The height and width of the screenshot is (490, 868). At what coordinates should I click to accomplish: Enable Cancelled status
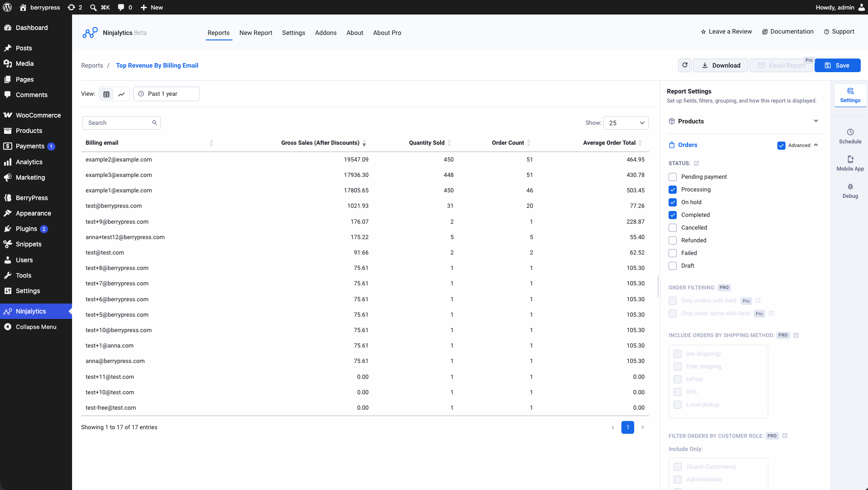coord(673,228)
